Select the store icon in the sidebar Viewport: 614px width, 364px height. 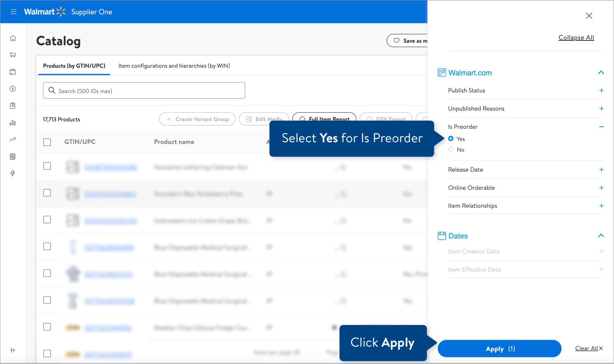(x=13, y=156)
